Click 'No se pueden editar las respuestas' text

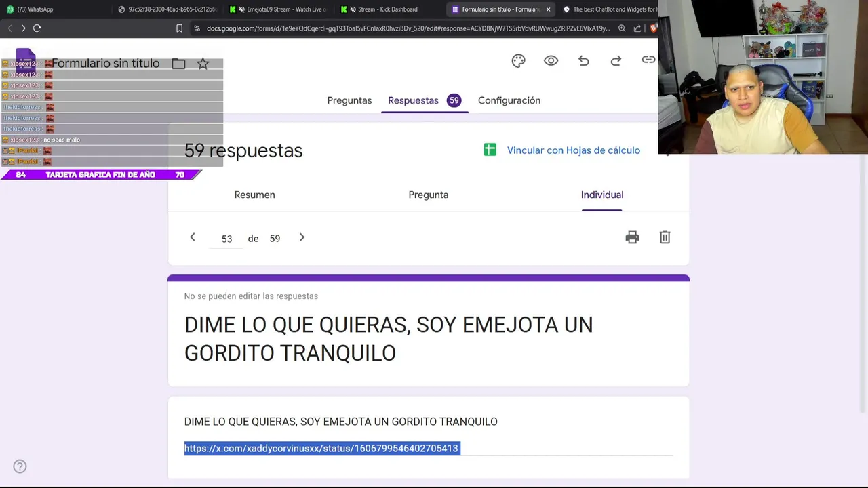tap(251, 296)
